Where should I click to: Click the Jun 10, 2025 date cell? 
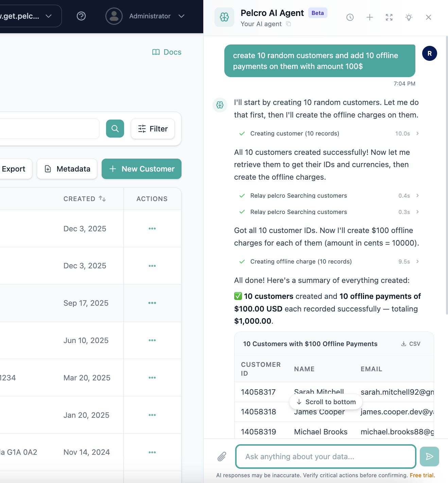[x=86, y=340]
